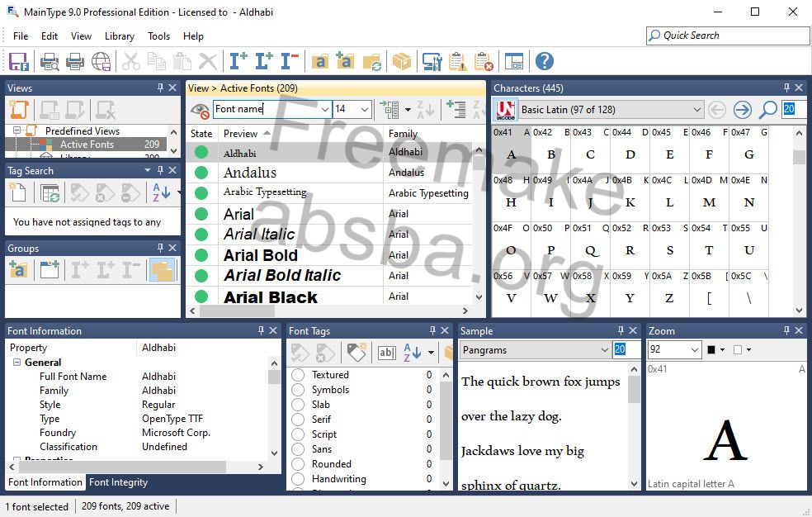This screenshot has width=812, height=517.
Task: Switch to the Font Integrity tab
Action: pyautogui.click(x=118, y=482)
